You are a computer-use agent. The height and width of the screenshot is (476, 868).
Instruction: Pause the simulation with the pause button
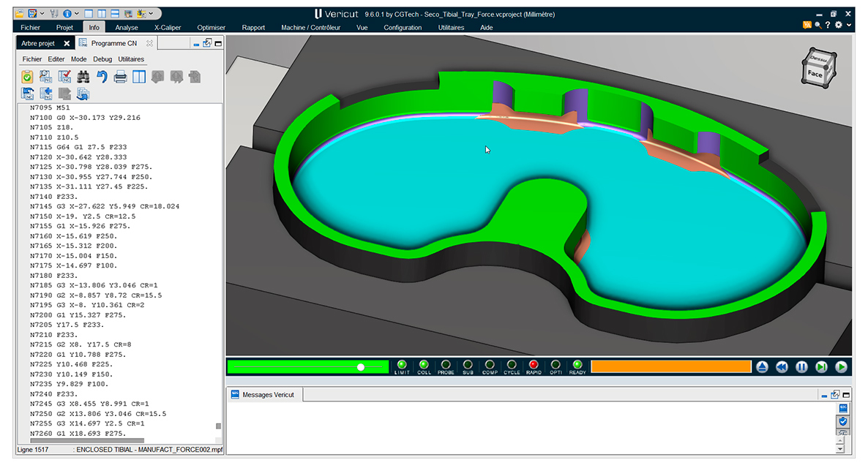(x=801, y=367)
